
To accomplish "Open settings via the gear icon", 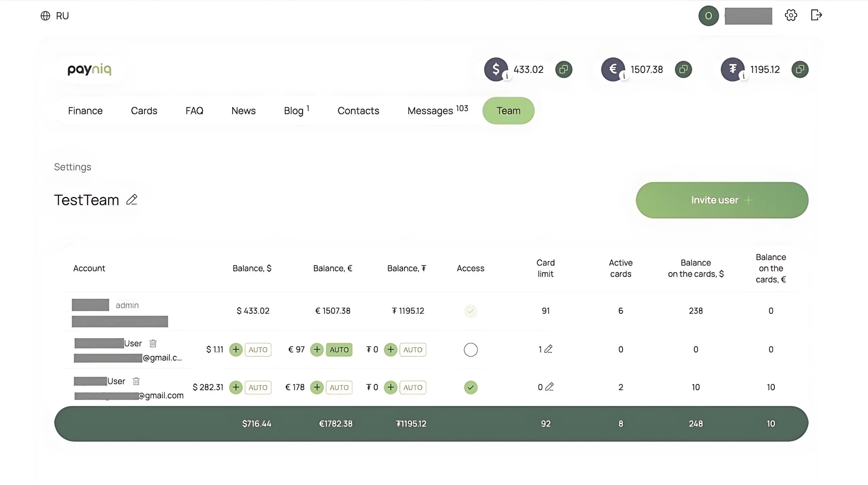I will pyautogui.click(x=791, y=15).
